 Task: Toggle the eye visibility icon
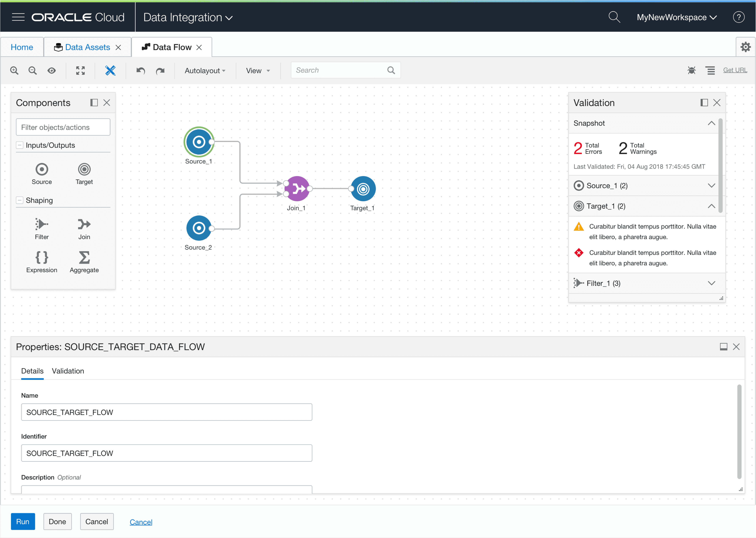click(x=51, y=70)
